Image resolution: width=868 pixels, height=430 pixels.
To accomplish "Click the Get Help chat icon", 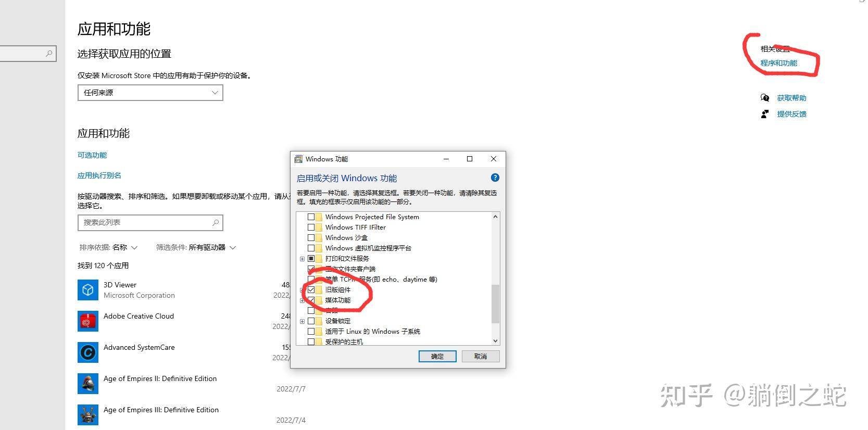I will coord(765,98).
